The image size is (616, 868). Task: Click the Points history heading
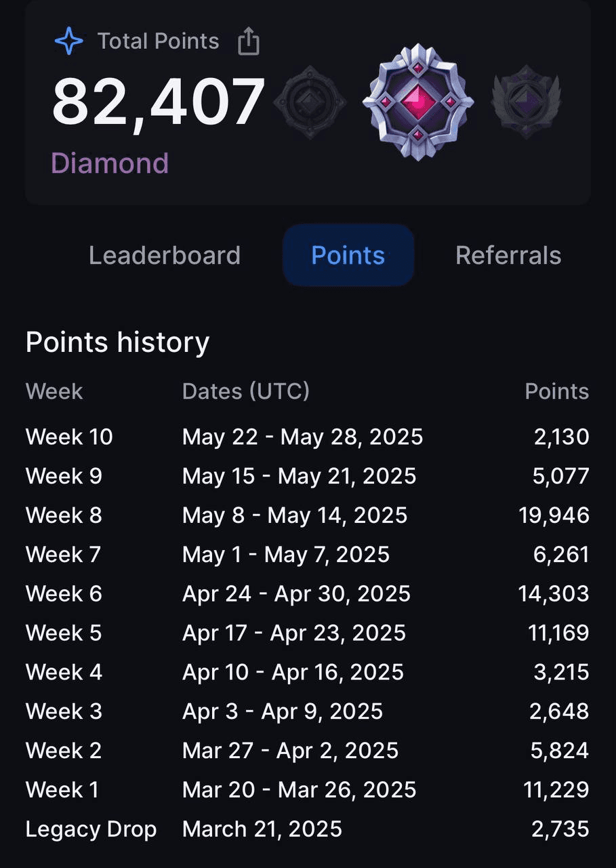(117, 342)
